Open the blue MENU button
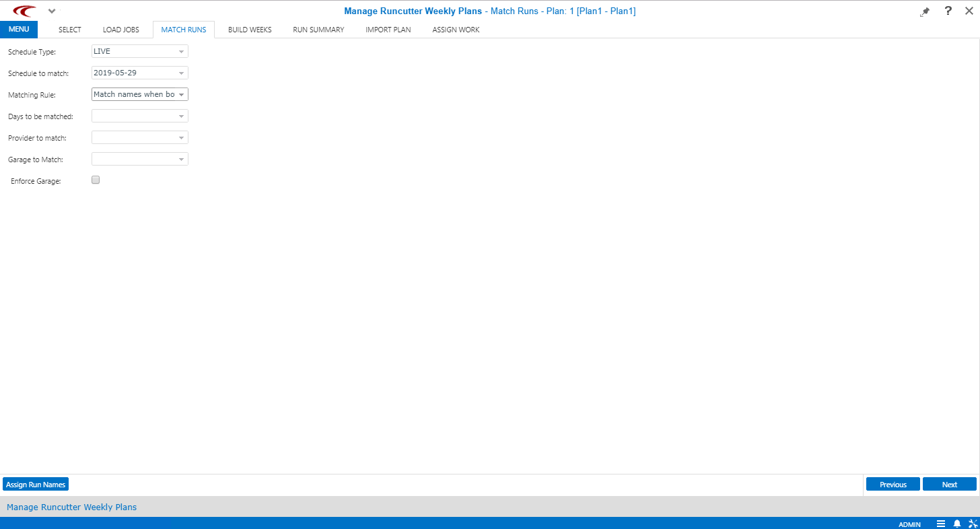Screen dimensions: 980x529 point(19,29)
